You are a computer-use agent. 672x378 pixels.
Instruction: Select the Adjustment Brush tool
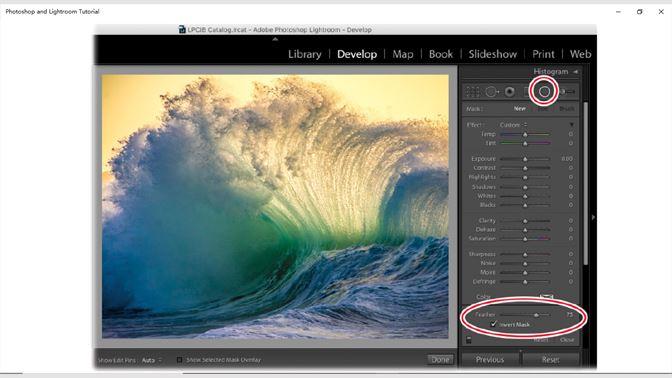[568, 91]
